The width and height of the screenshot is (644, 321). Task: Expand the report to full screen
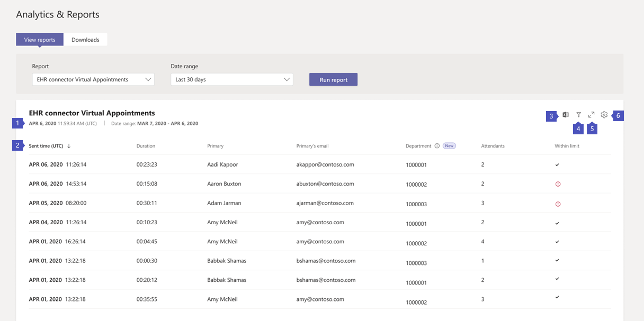tap(591, 115)
